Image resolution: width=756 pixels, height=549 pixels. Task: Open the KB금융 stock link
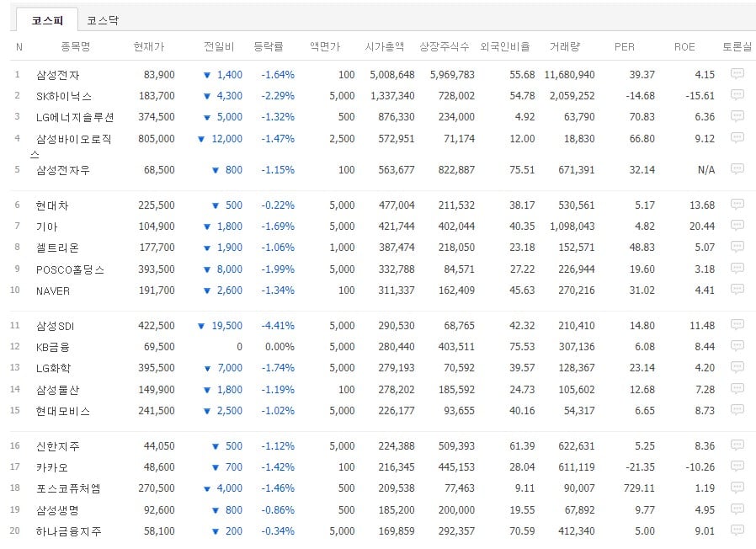(x=53, y=347)
